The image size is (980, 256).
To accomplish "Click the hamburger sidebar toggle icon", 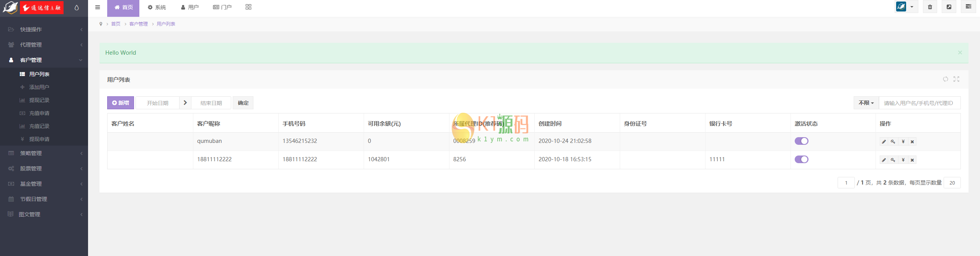I will [x=98, y=7].
